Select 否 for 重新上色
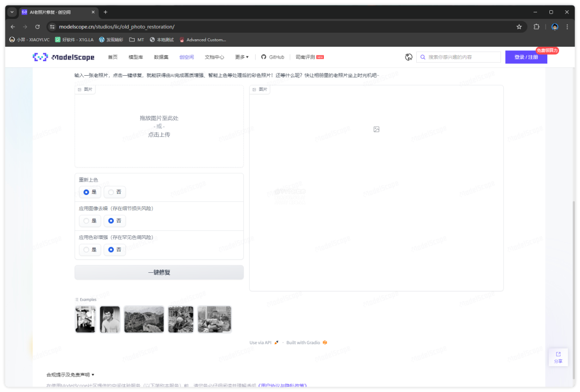 [115, 192]
